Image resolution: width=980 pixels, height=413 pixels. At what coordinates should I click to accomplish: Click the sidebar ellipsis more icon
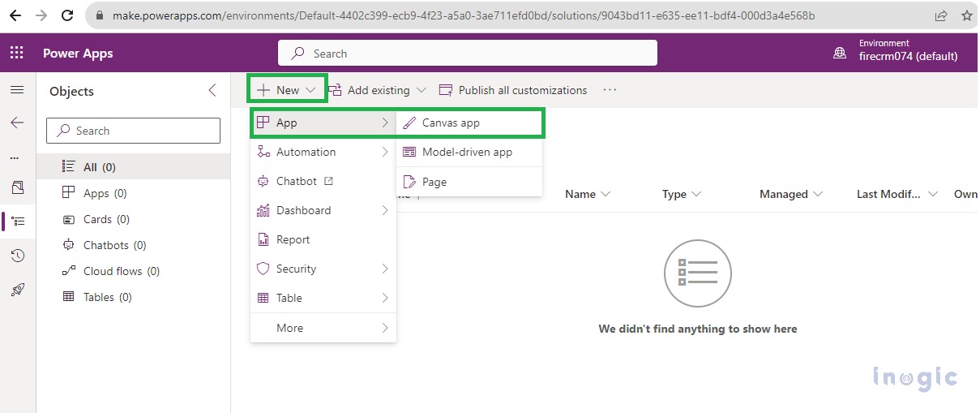point(15,157)
